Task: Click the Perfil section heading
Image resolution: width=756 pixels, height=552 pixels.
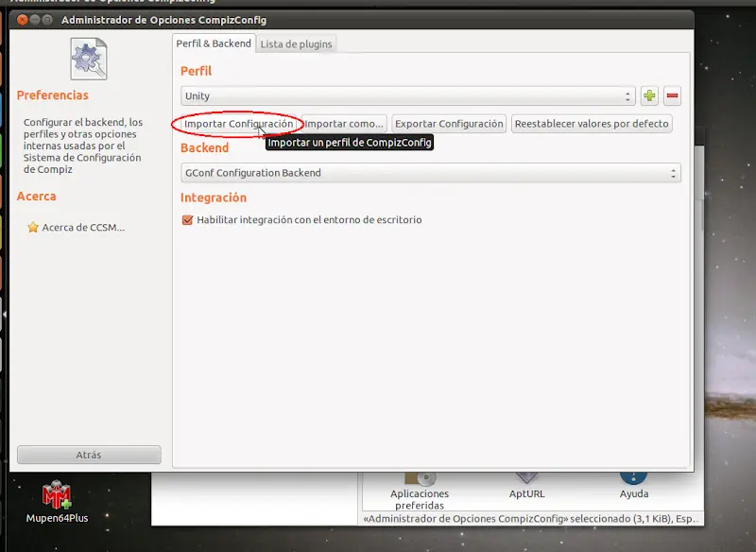Action: [x=196, y=71]
